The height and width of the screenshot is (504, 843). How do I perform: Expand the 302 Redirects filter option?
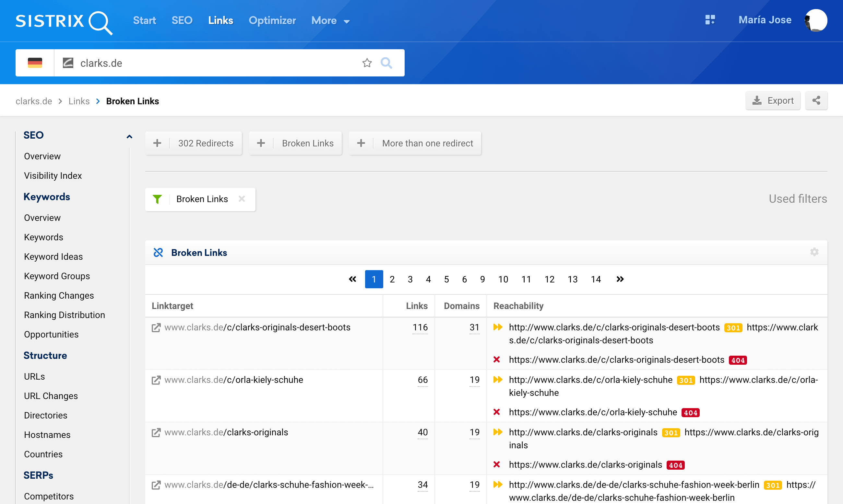coord(157,143)
